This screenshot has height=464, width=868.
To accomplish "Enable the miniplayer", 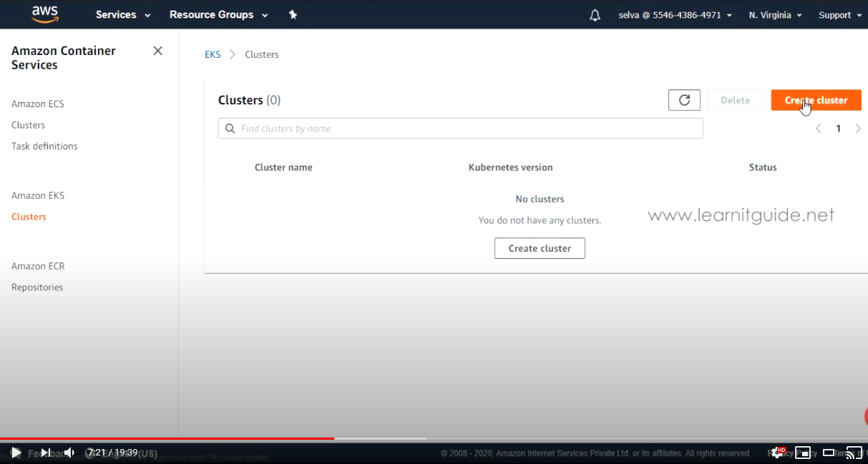I will pyautogui.click(x=803, y=453).
